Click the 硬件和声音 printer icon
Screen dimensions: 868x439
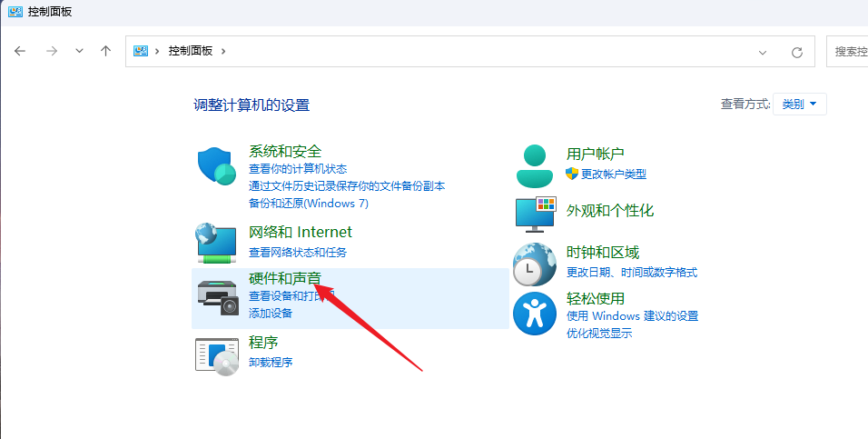(x=218, y=298)
